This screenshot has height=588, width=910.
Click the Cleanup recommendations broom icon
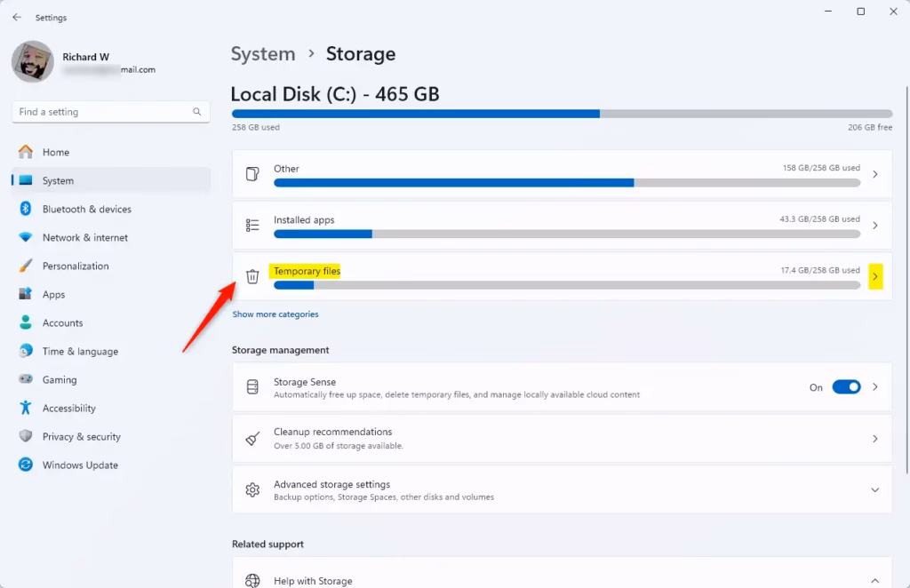pos(252,439)
